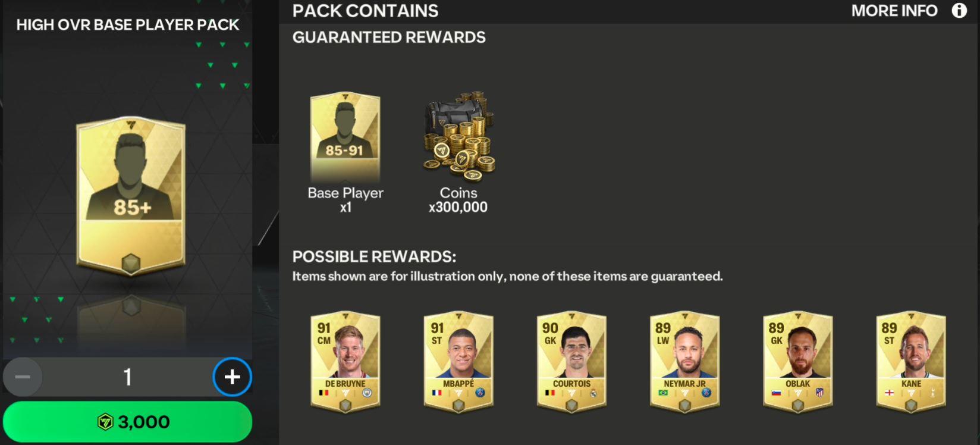The width and height of the screenshot is (980, 445).
Task: Click the High OVR Base Player Pack title
Action: pyautogui.click(x=128, y=25)
